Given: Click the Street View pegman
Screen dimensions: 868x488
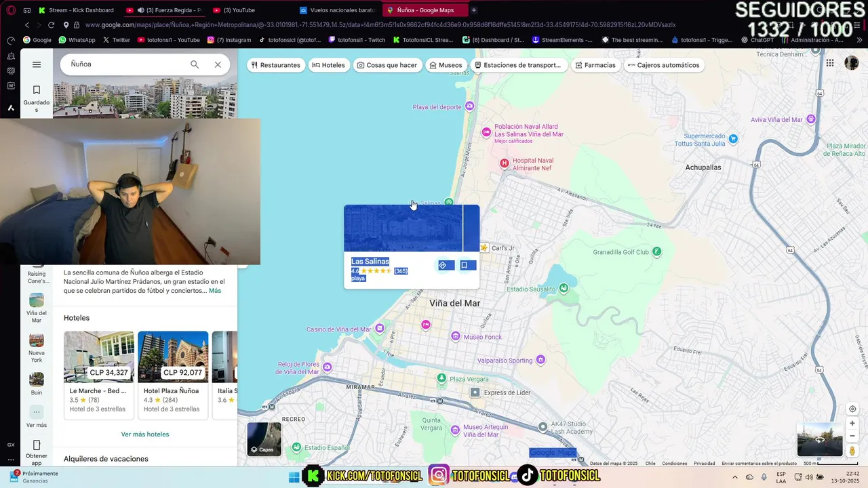Looking at the screenshot, I should 852,451.
